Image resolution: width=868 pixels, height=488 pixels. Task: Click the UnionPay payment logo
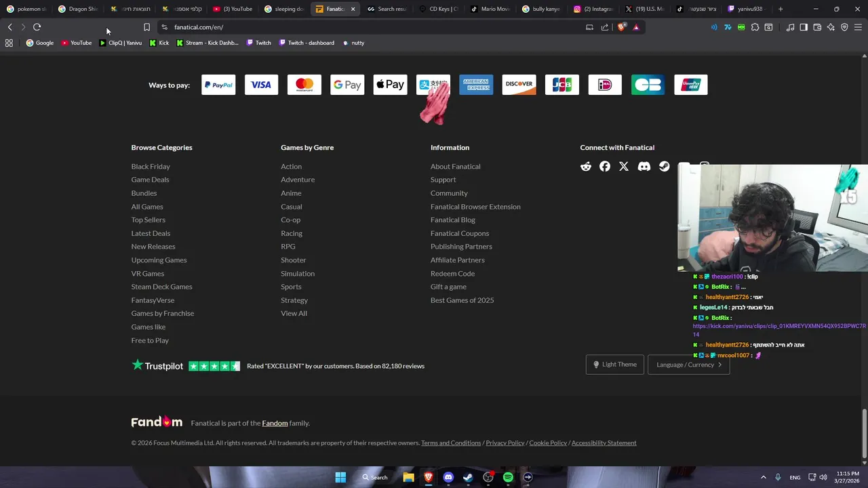(691, 85)
